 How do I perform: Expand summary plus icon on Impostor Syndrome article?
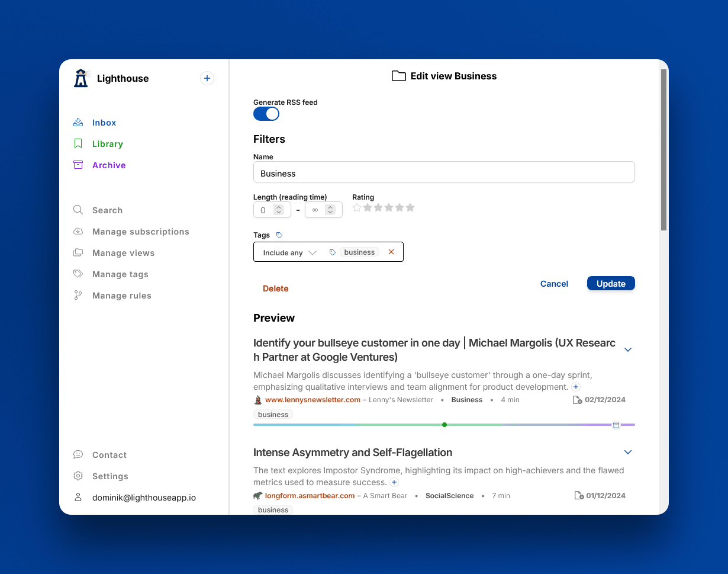[x=394, y=482]
